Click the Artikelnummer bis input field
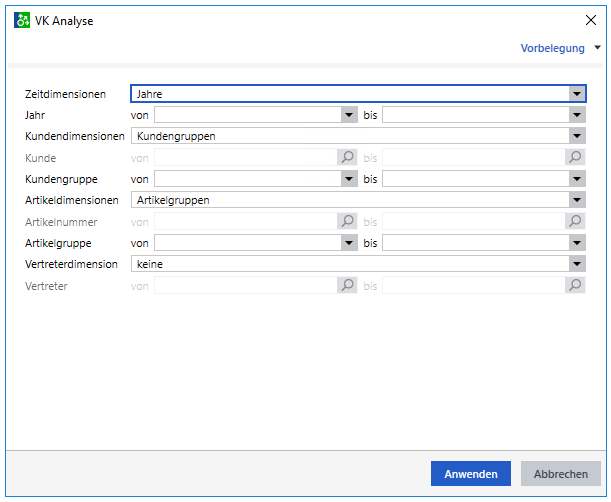The width and height of the screenshot is (611, 502). pyautogui.click(x=473, y=221)
